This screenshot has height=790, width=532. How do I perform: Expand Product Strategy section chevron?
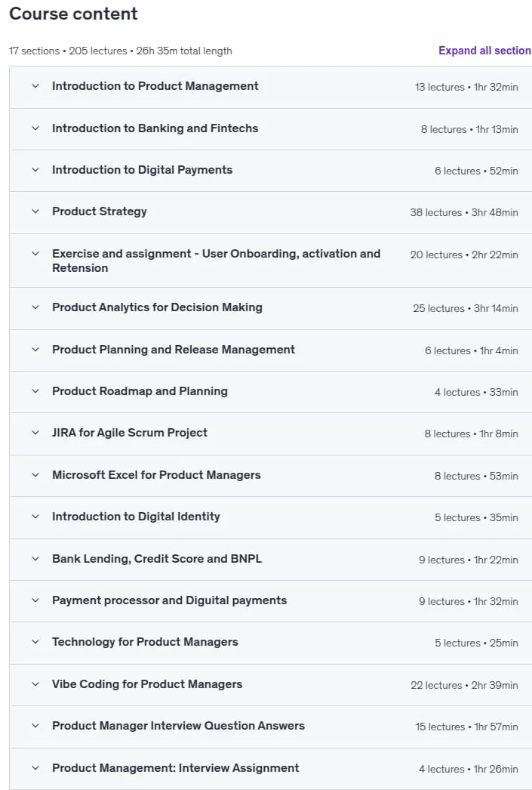coord(35,211)
